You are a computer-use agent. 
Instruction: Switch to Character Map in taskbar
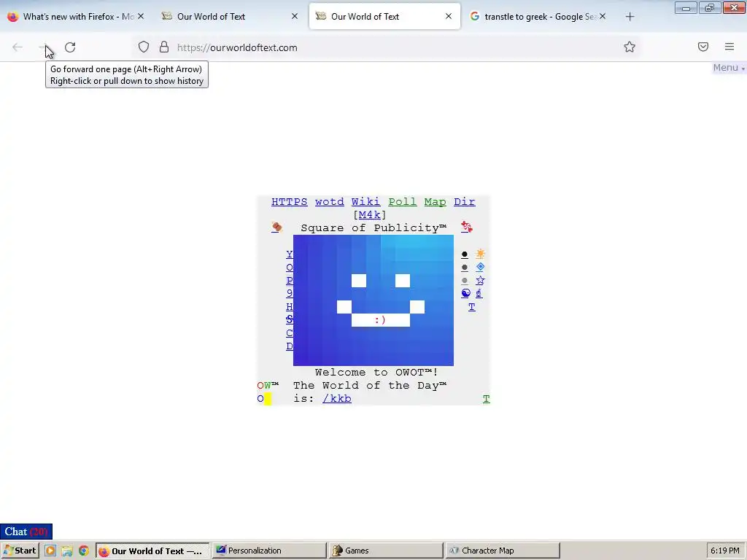(x=503, y=551)
